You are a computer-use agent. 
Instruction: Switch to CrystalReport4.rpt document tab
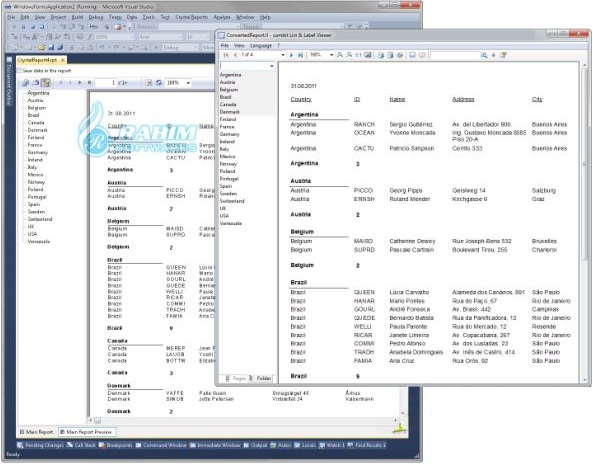[x=37, y=60]
